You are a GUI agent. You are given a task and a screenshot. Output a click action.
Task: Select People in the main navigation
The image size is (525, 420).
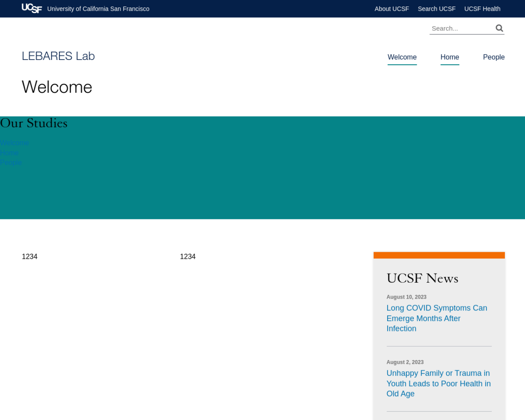pos(493,57)
